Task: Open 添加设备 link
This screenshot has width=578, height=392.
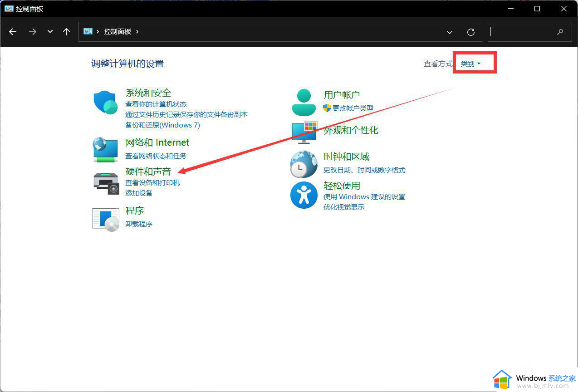Action: click(x=139, y=193)
